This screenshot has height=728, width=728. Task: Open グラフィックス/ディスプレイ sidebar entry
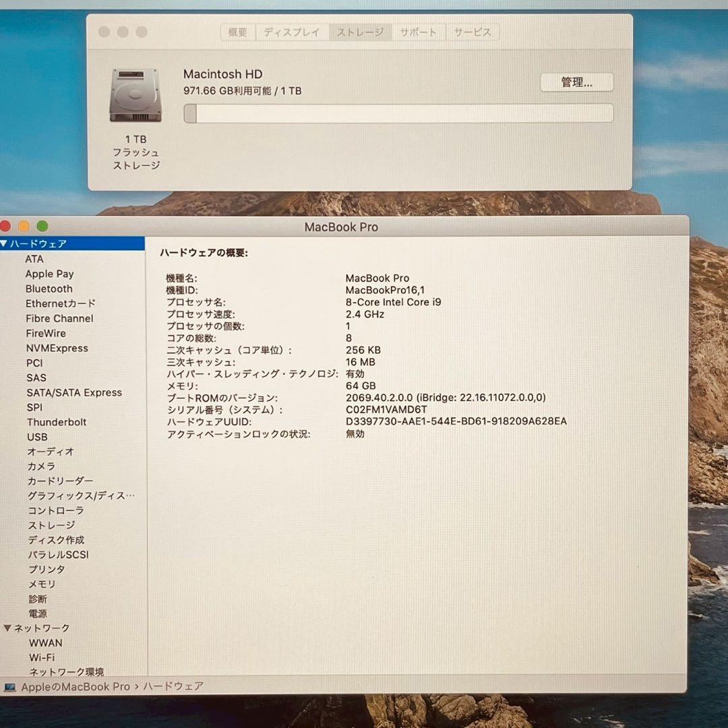click(80, 495)
